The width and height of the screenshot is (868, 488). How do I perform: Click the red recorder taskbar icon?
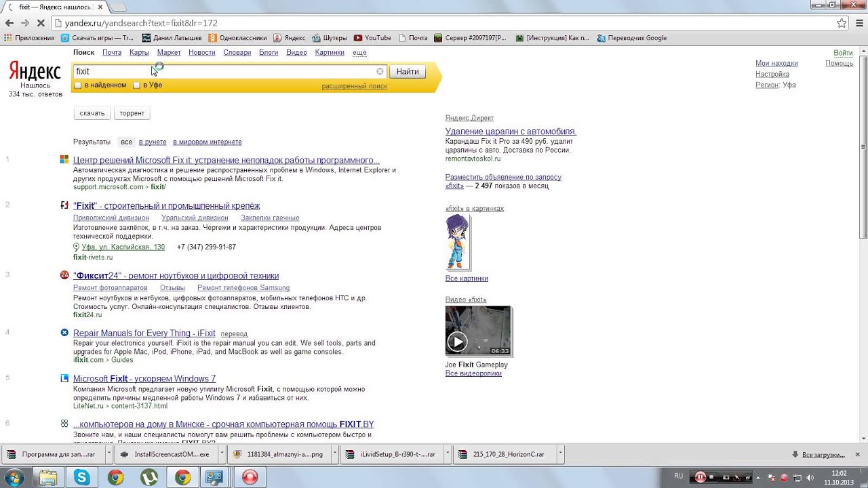tap(250, 477)
